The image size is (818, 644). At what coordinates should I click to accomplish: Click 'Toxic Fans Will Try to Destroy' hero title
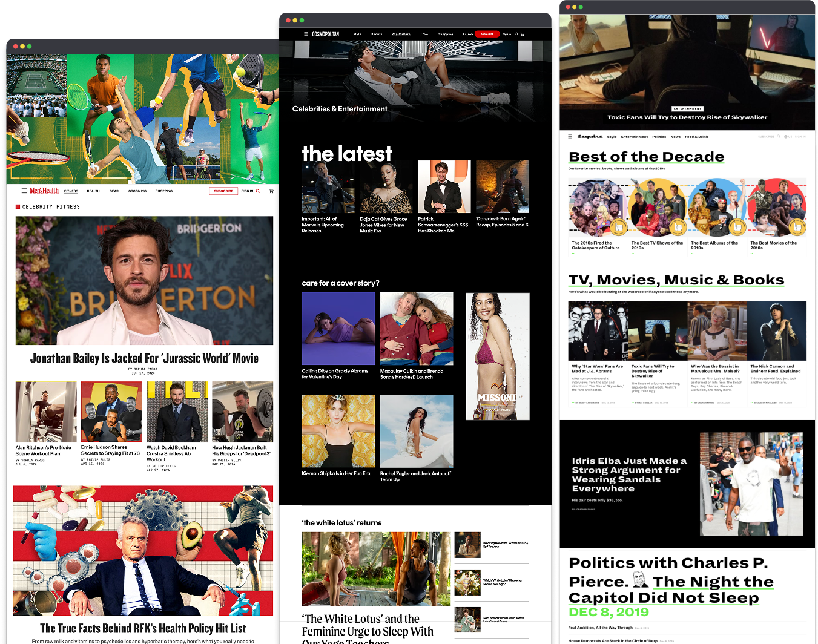[687, 117]
